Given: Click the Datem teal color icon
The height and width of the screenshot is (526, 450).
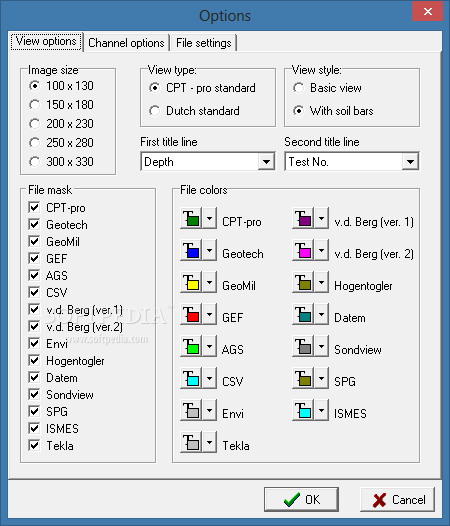Looking at the screenshot, I should [303, 314].
